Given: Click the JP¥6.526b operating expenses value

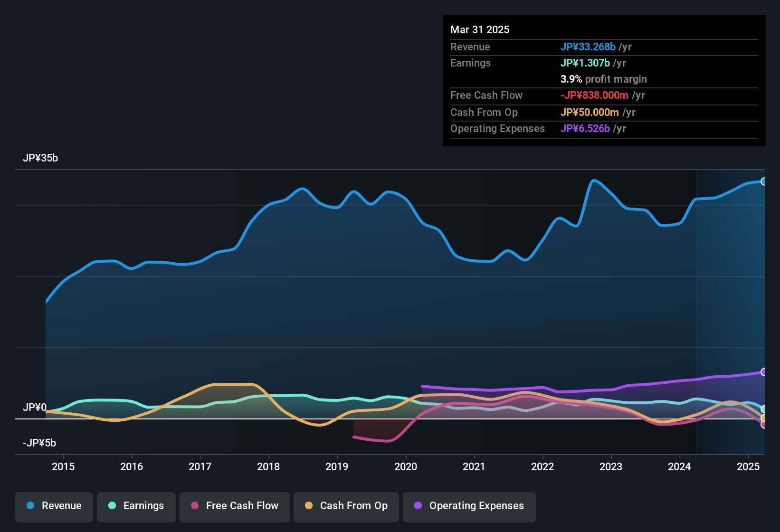Looking at the screenshot, I should 585,129.
